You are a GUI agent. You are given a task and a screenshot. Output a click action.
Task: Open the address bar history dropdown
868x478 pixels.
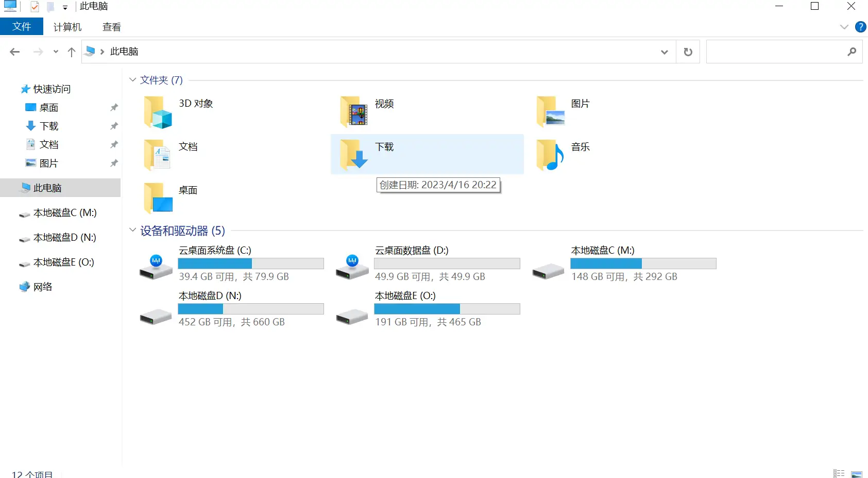pos(664,52)
